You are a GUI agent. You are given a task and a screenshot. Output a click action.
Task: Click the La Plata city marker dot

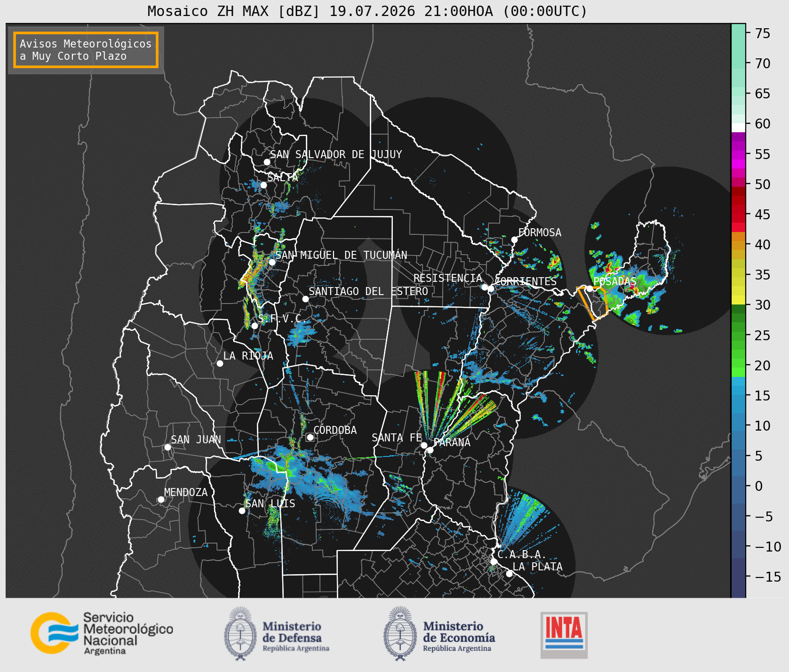pos(509,574)
